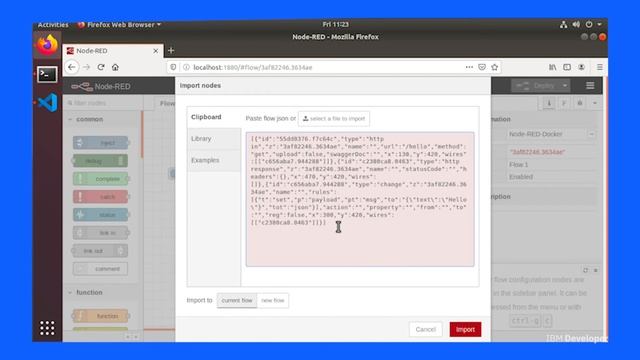The height and width of the screenshot is (360, 640).
Task: Open a new browser tab
Action: (x=171, y=51)
